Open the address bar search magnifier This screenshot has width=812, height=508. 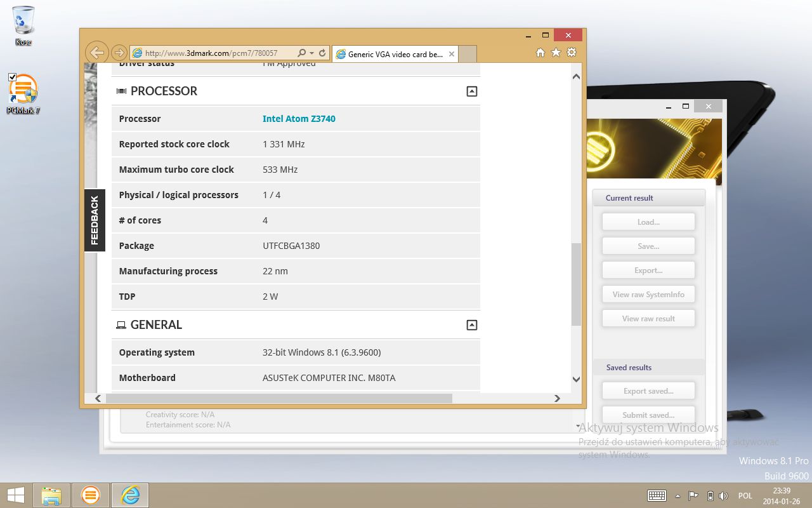tap(301, 53)
